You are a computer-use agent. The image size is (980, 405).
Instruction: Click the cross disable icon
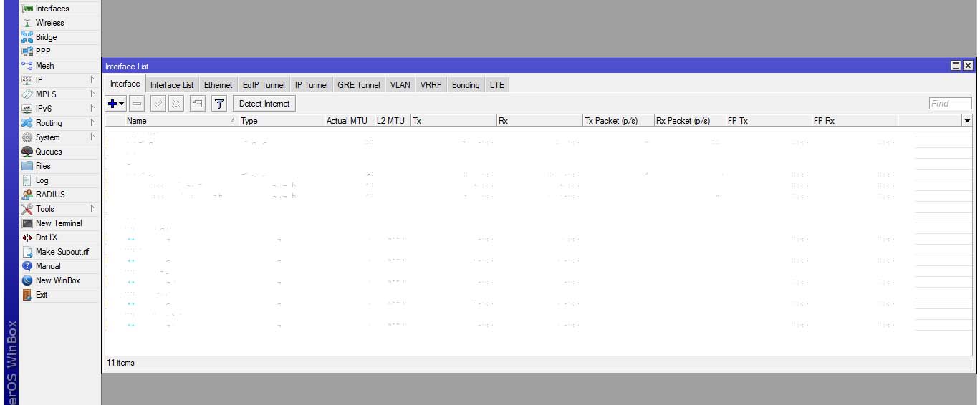pos(176,104)
